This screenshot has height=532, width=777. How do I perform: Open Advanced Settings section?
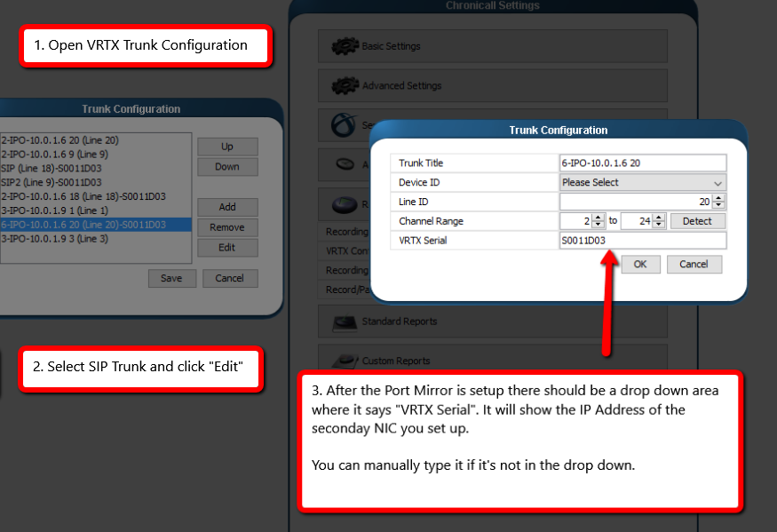(493, 86)
